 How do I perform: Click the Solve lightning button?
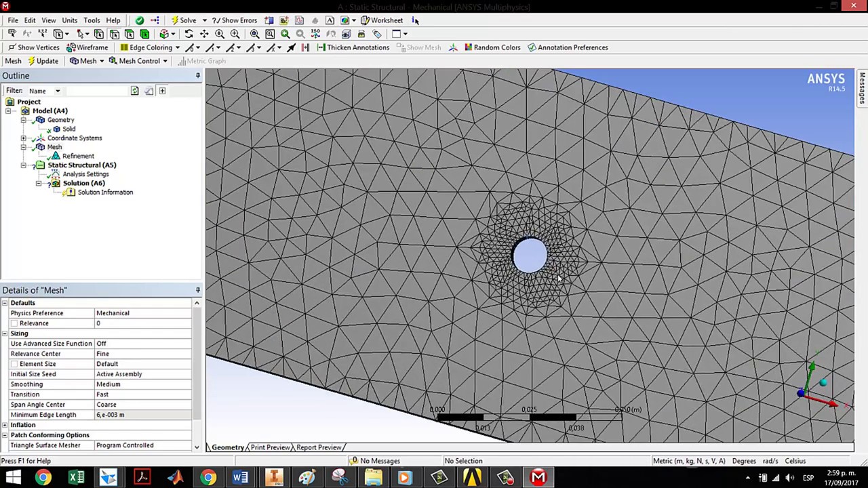coord(183,20)
